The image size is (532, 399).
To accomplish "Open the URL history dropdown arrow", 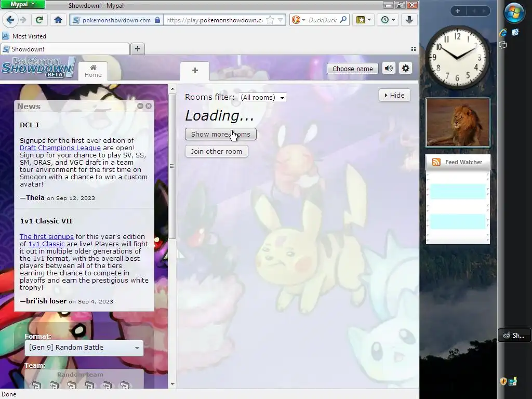I will coord(281,20).
